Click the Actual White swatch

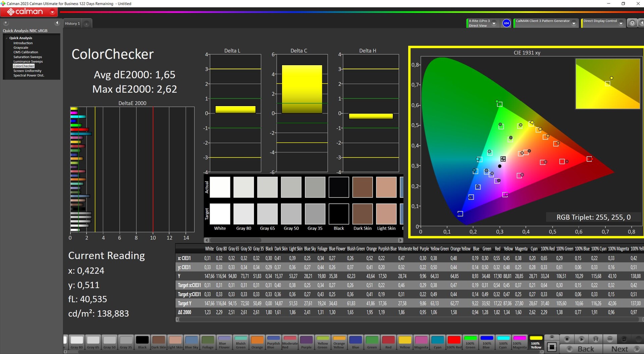(220, 187)
